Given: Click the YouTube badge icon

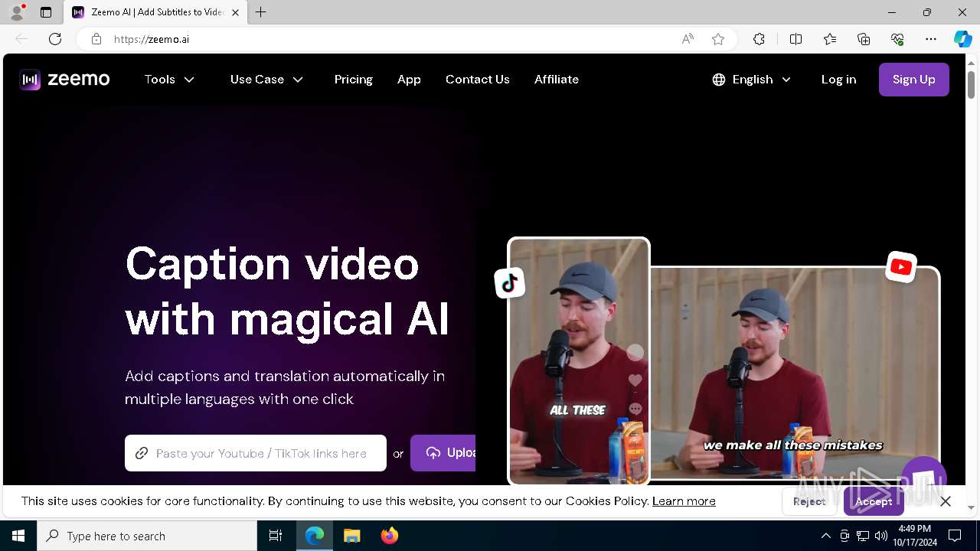Looking at the screenshot, I should pos(901,267).
